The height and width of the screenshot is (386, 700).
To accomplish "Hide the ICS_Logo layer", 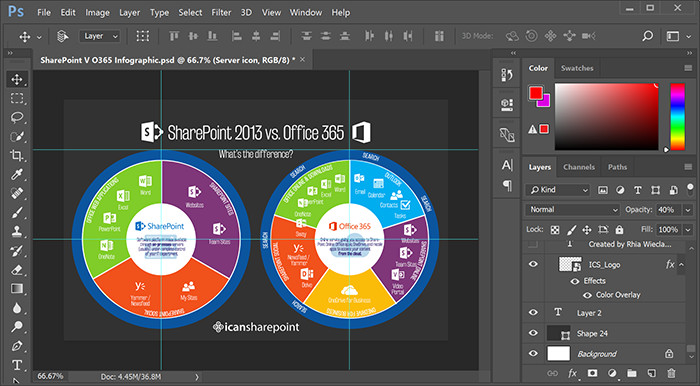I will pos(533,264).
